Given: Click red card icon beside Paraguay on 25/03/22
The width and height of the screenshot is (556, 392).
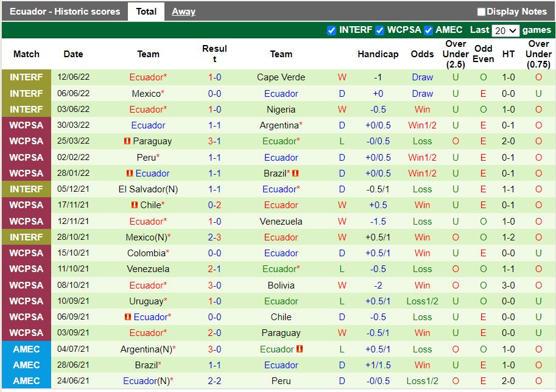Looking at the screenshot, I should (x=127, y=141).
